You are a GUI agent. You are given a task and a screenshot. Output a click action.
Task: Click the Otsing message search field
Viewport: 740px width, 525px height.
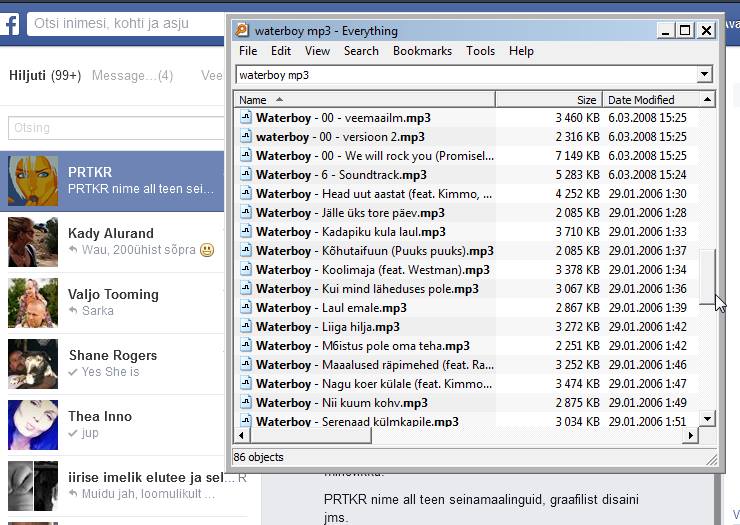[116, 128]
